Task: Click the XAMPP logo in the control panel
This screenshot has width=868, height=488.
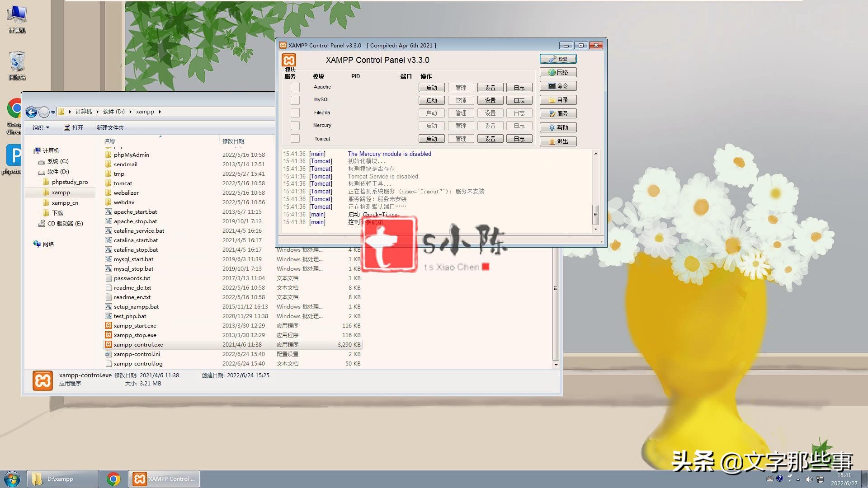Action: pos(289,60)
